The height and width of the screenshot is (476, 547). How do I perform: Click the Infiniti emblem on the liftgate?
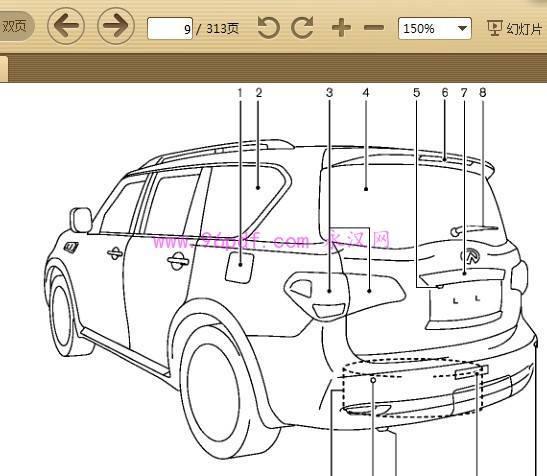tap(470, 256)
